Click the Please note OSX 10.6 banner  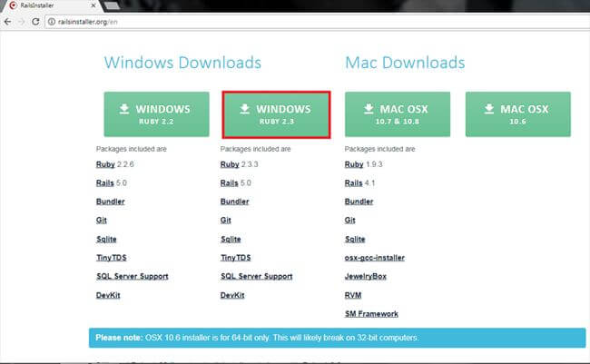pos(337,338)
